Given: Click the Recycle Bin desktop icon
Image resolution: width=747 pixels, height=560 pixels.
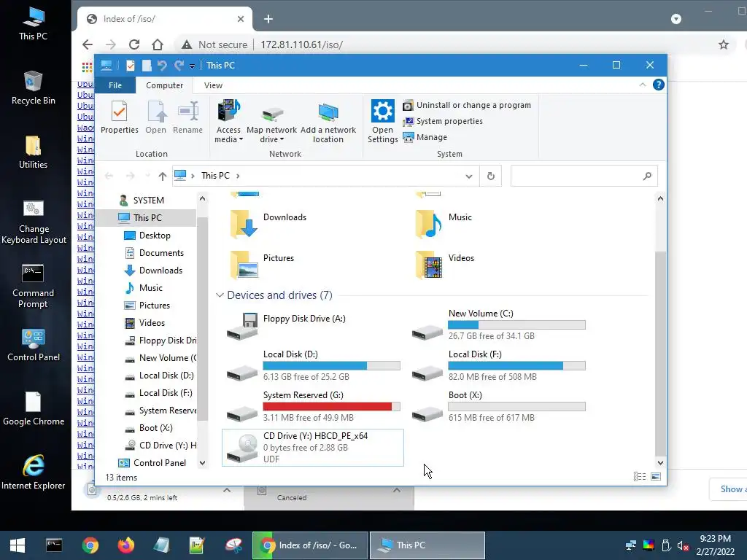Looking at the screenshot, I should tap(33, 87).
